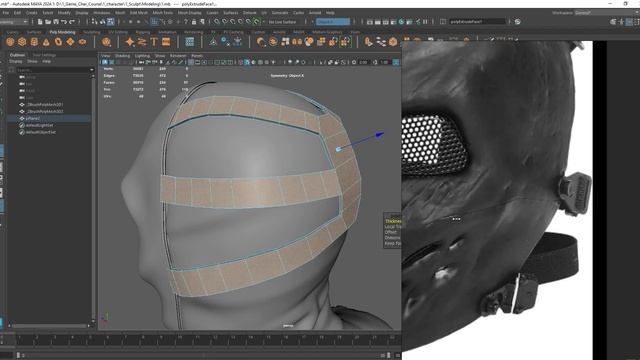Open the viewport Shading menu
640x360 pixels.
click(122, 56)
